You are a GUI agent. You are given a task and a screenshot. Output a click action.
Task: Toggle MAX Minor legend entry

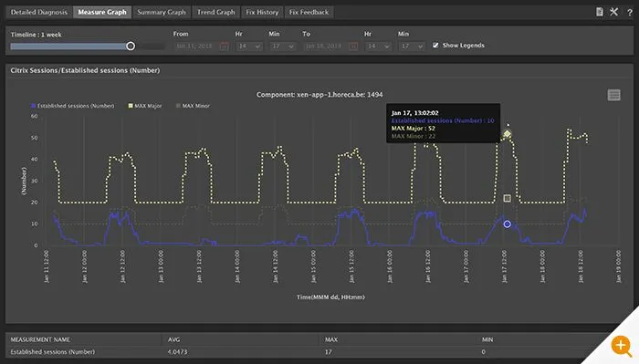coord(193,106)
